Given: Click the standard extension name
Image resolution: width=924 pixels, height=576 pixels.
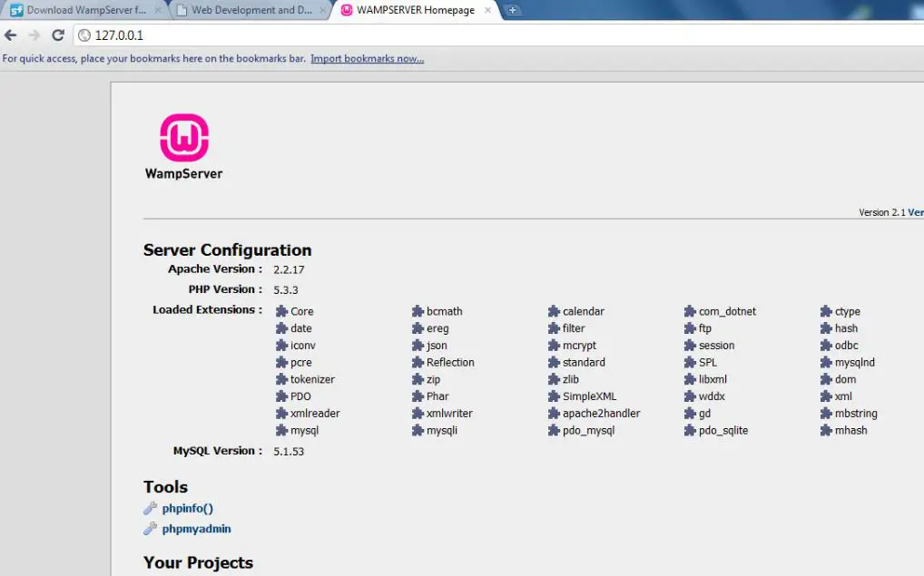Looking at the screenshot, I should point(584,362).
